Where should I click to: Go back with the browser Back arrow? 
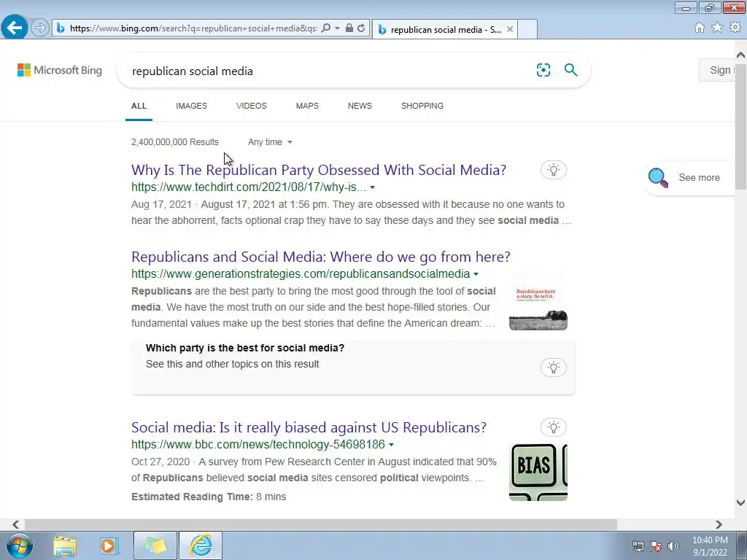(15, 28)
